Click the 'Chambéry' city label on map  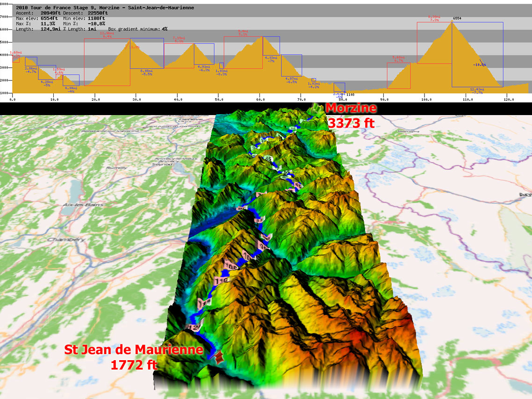pos(66,240)
